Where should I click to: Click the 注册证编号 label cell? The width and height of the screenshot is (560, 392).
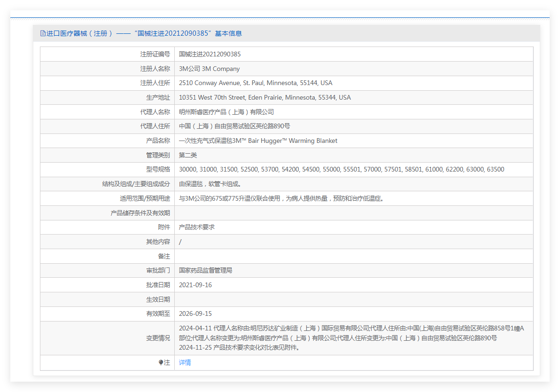(x=155, y=54)
